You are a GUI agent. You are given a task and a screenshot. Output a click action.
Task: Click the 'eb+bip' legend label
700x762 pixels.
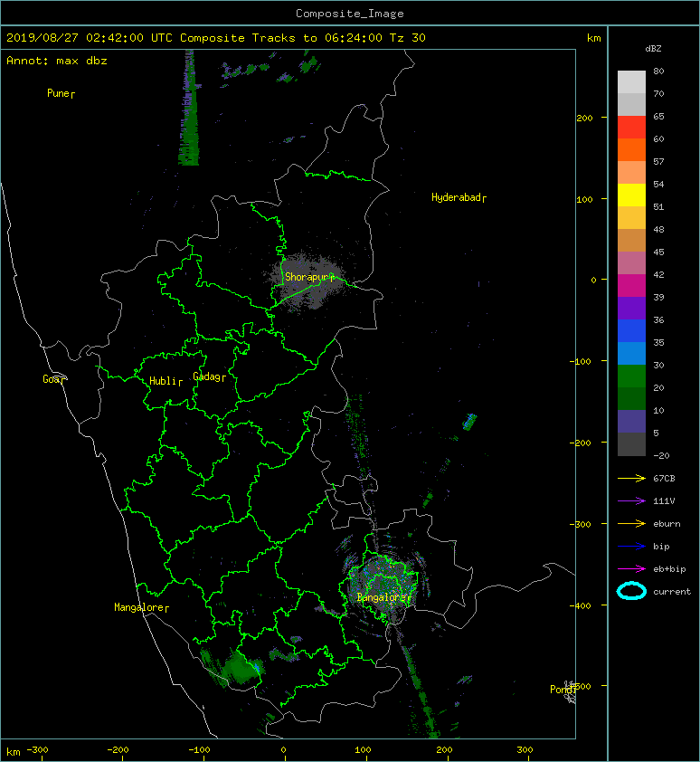[x=669, y=569]
